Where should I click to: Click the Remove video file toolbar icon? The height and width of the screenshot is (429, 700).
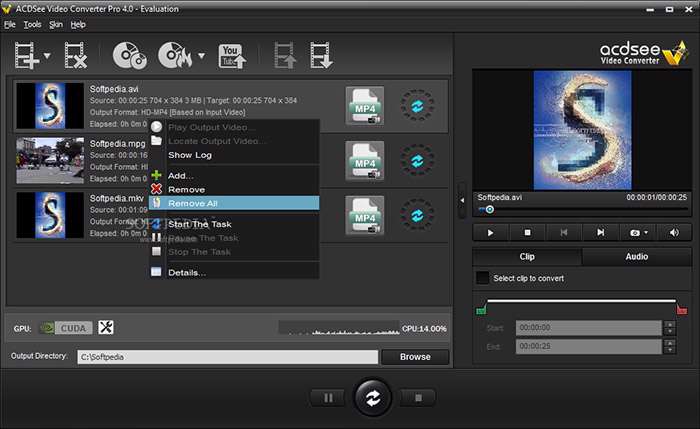75,55
